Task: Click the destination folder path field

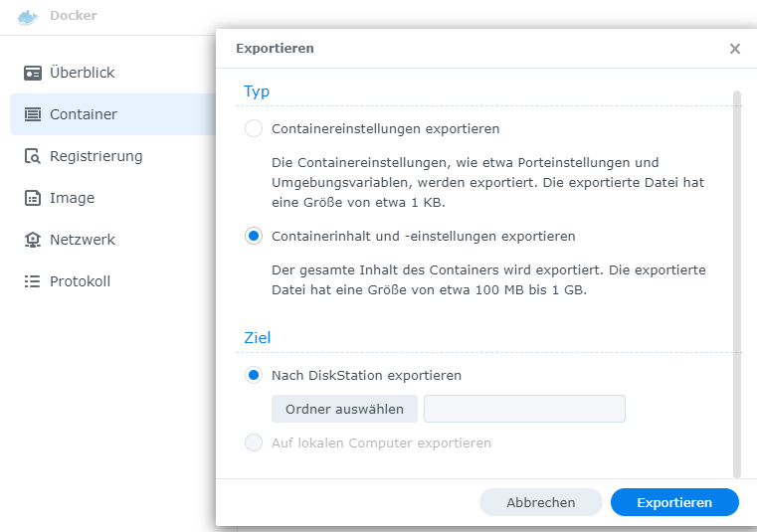Action: click(x=524, y=409)
